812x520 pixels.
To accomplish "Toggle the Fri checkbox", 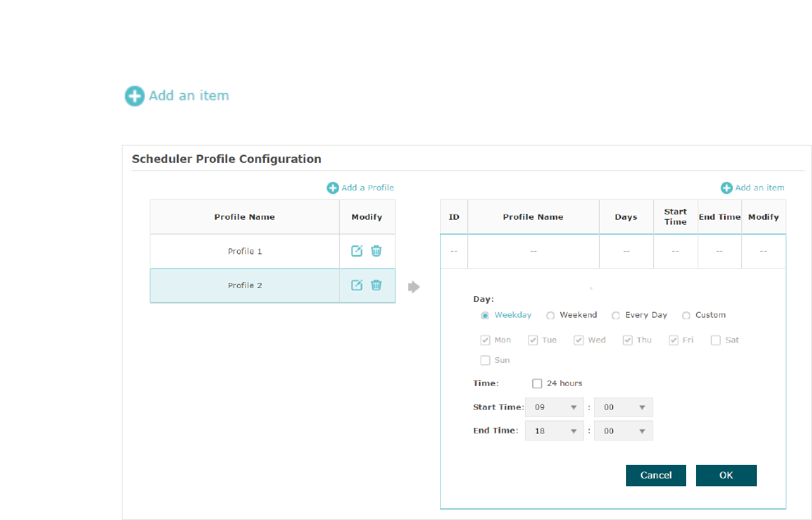I will pyautogui.click(x=673, y=341).
